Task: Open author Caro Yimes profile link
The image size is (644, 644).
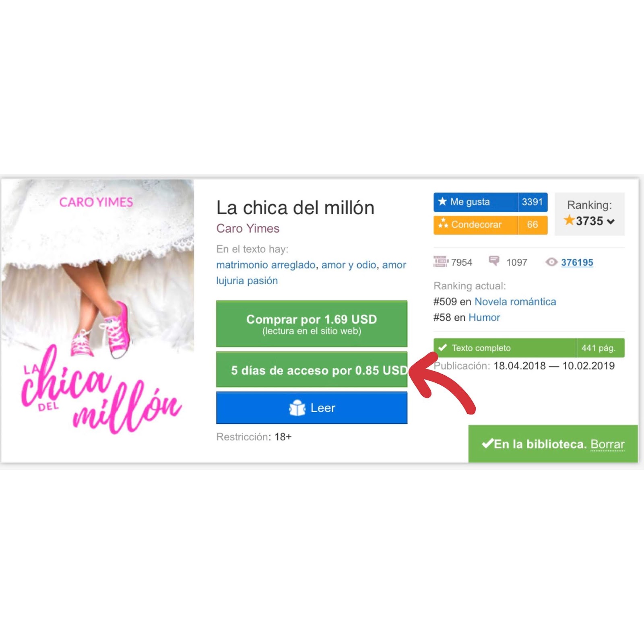Action: pos(248,228)
